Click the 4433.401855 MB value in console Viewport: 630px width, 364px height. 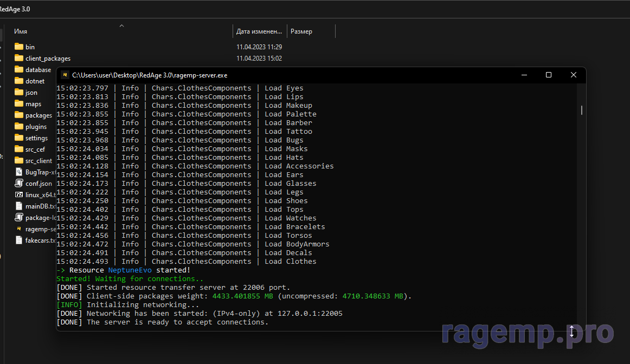pos(243,296)
